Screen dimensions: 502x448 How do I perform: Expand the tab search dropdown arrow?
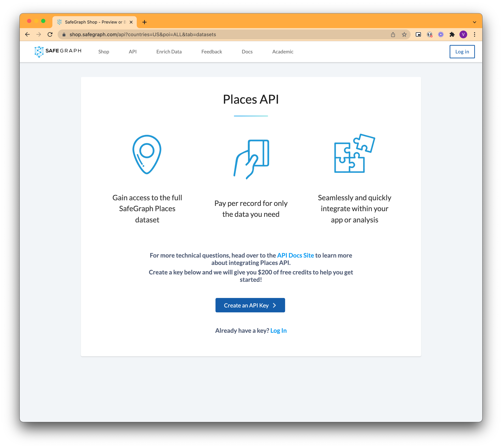click(474, 22)
